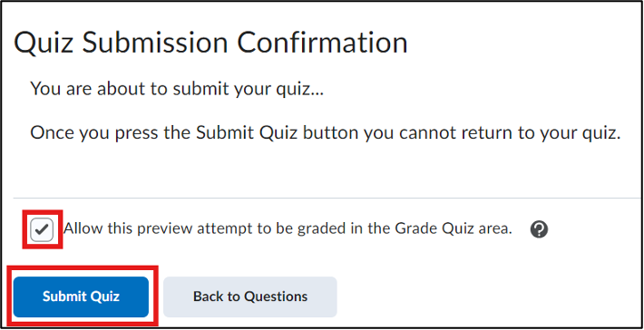Click the checkmark in the red-outlined box
This screenshot has width=644, height=330.
click(42, 230)
